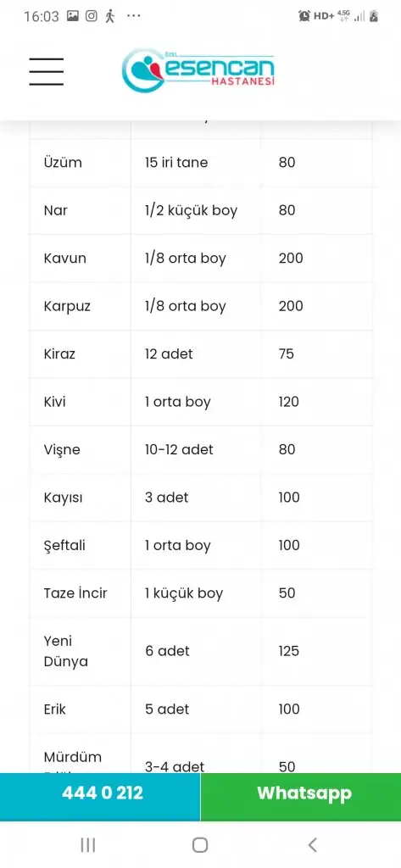Image resolution: width=401 pixels, height=868 pixels.
Task: Tap the Android back navigation arrow
Action: click(312, 845)
